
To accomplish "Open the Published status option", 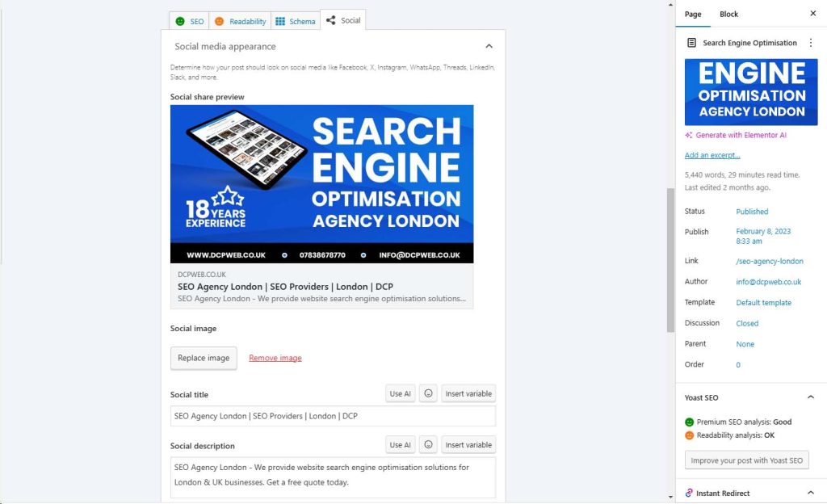I will click(752, 212).
